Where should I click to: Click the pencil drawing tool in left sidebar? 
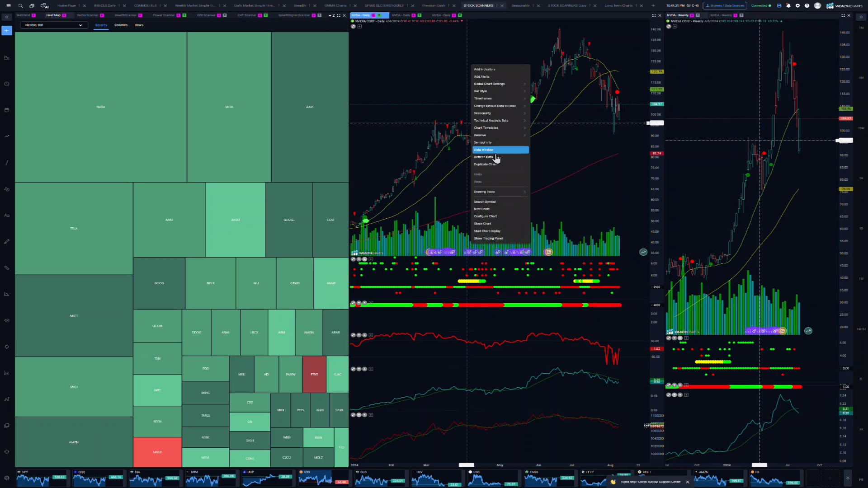(7, 242)
